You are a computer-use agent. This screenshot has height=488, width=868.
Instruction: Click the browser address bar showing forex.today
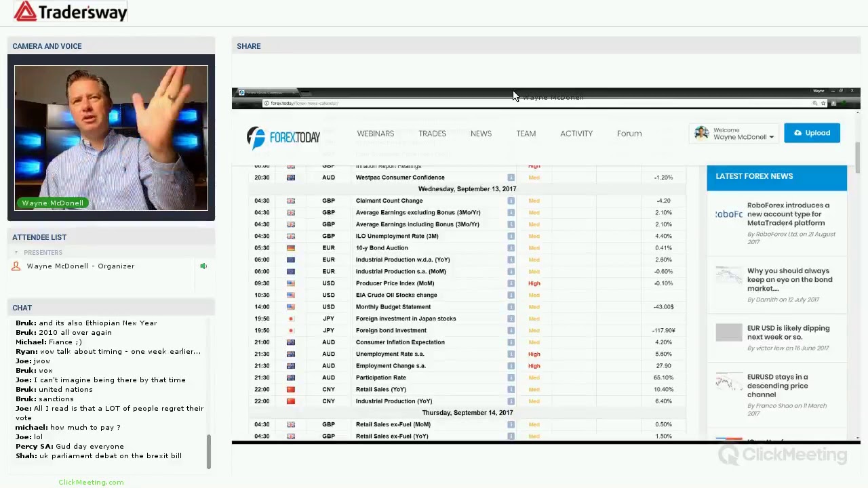tap(536, 103)
